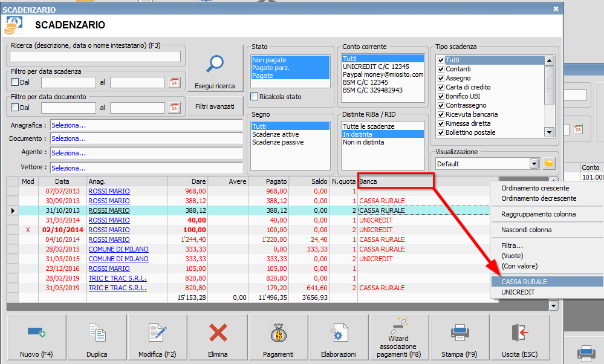Screen dimensions: 604x364
Task: Click the Nuovo (F4) button icon
Action: coord(37,332)
